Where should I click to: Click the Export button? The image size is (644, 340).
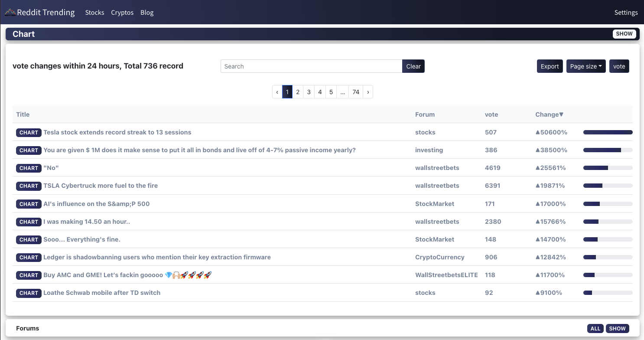[x=550, y=66]
